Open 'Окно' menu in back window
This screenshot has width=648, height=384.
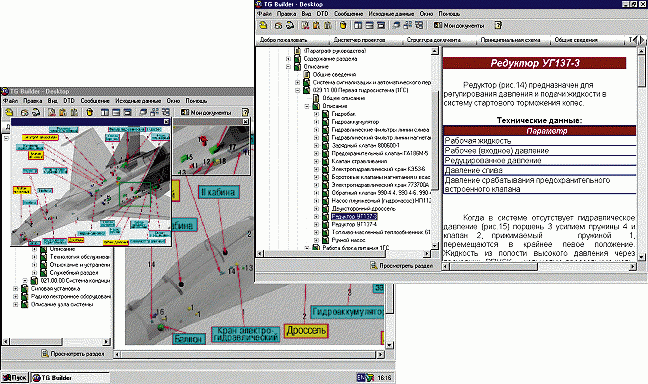coord(174,100)
